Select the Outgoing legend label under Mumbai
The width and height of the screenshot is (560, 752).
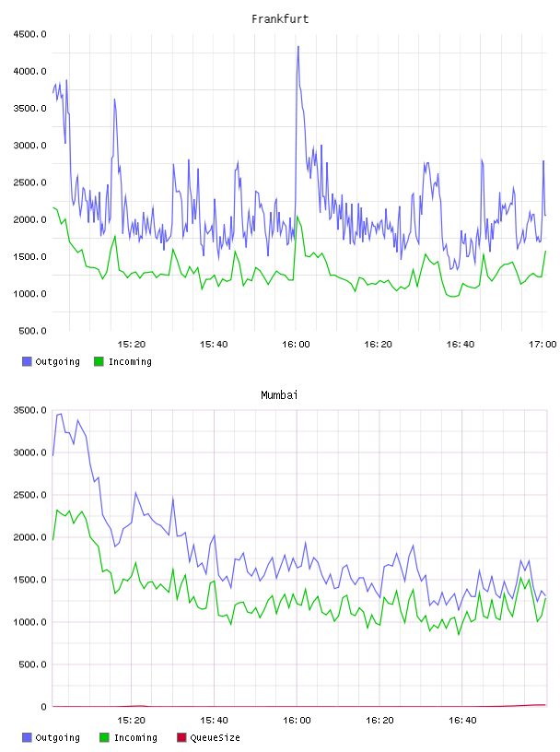click(57, 738)
